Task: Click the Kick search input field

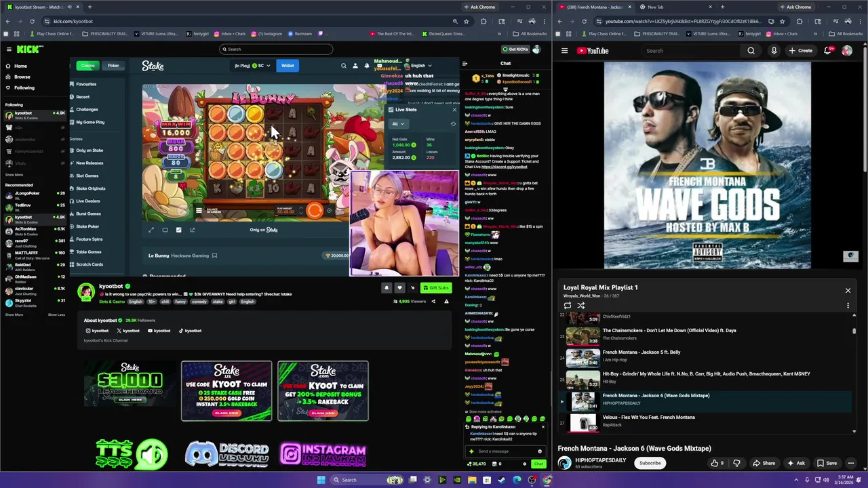Action: point(276,49)
